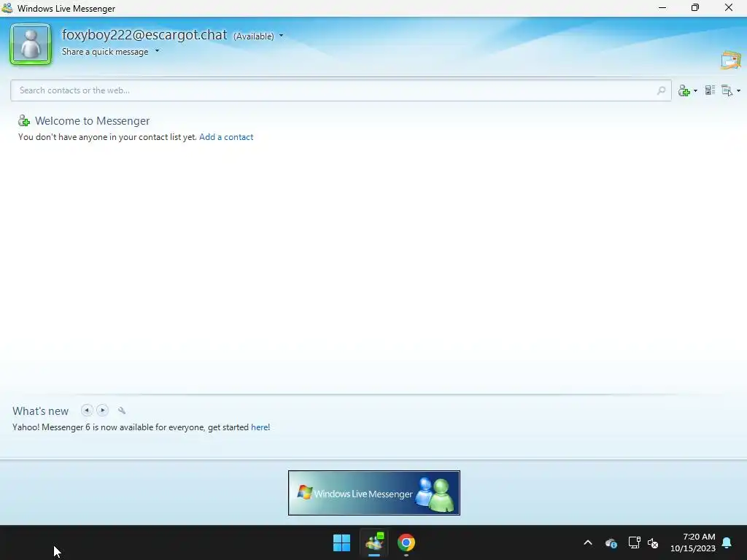
Task: Expand the quick message dropdown arrow
Action: coord(157,51)
